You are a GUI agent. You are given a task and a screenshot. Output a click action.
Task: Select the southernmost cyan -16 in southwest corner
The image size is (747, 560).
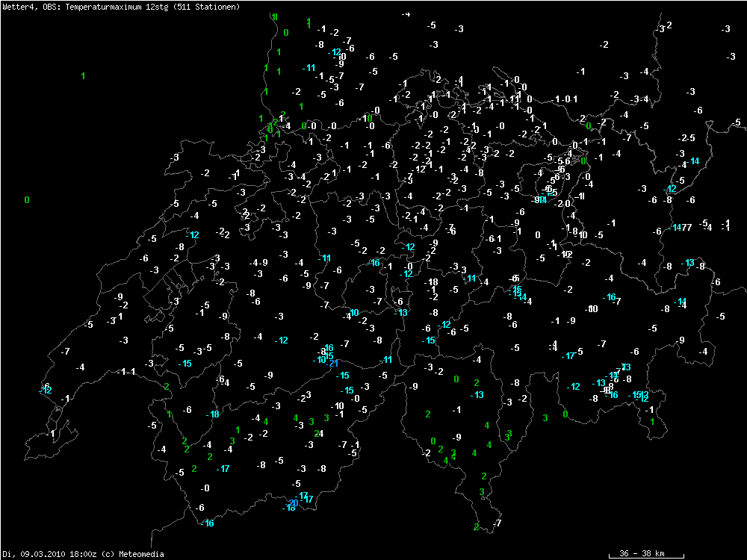click(x=208, y=523)
